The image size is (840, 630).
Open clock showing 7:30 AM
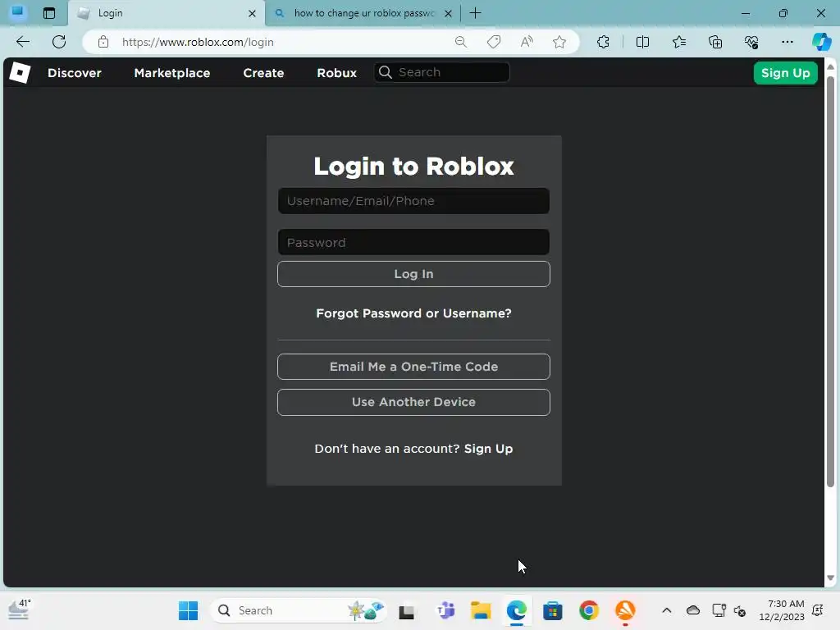(x=782, y=610)
